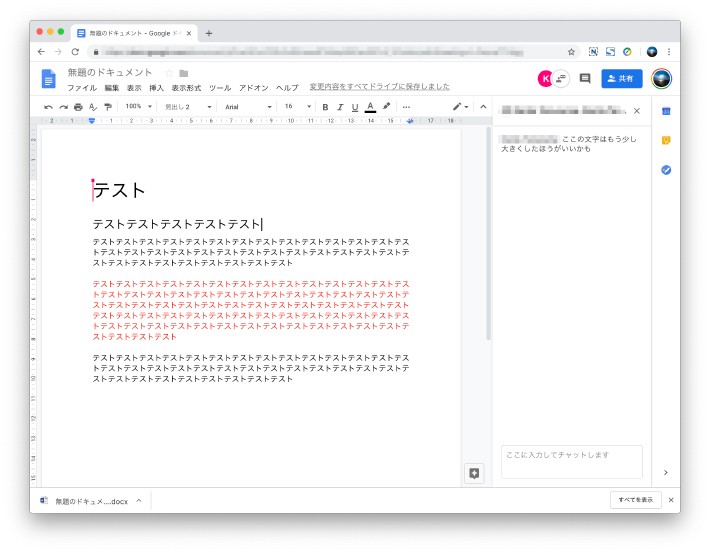Toggle italic formatting
Image resolution: width=710 pixels, height=552 pixels.
[340, 107]
